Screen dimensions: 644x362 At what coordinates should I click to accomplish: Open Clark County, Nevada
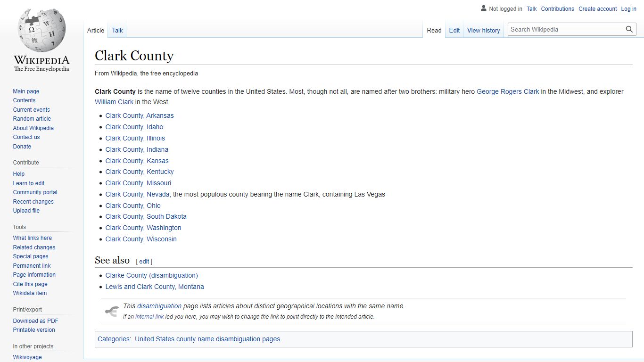coord(138,194)
